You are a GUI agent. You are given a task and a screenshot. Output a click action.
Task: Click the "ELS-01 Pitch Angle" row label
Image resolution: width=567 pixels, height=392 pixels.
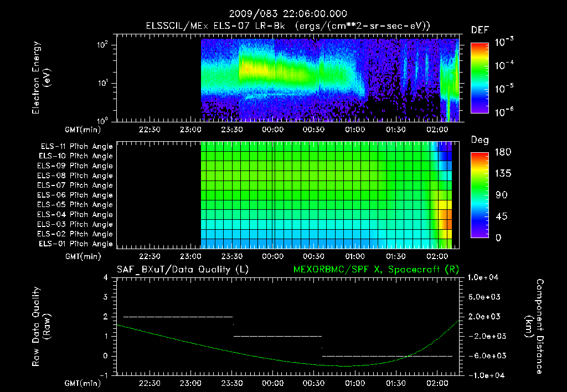click(x=76, y=244)
